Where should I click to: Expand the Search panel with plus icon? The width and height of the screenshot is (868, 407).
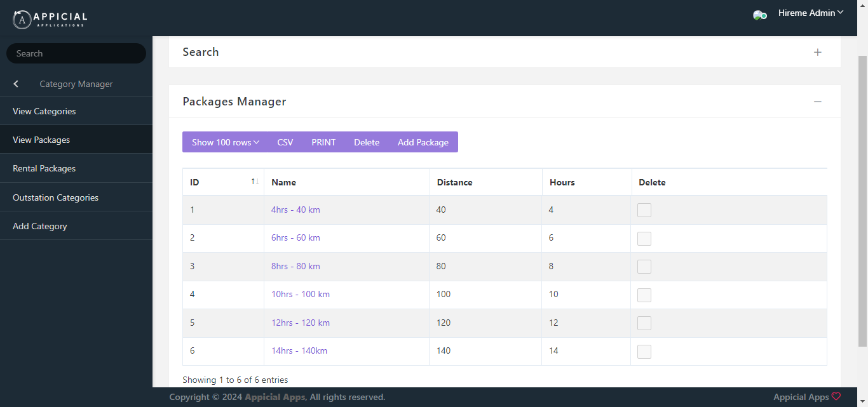tap(818, 52)
